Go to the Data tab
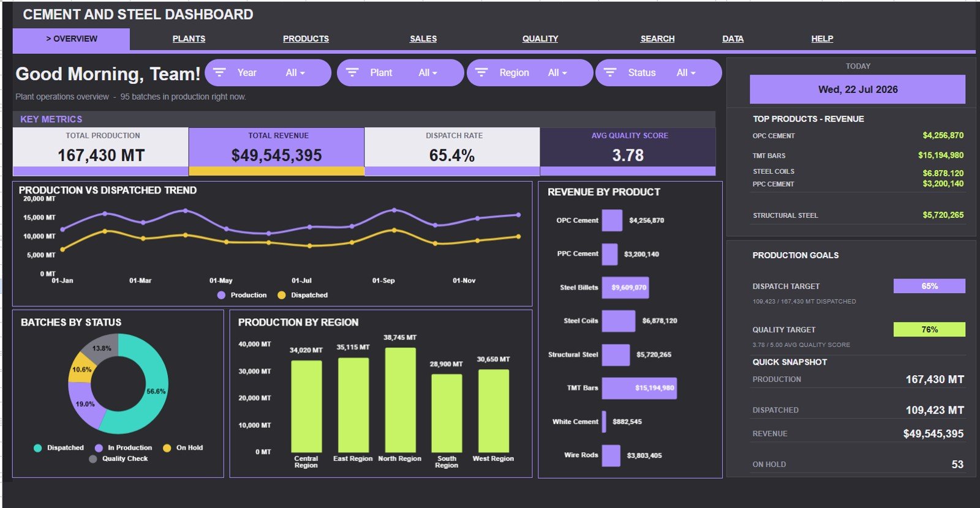This screenshot has width=980, height=508. 733,39
